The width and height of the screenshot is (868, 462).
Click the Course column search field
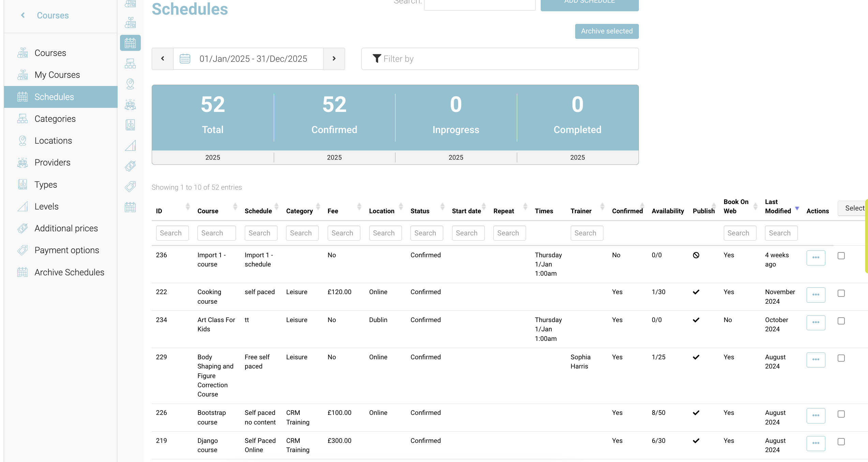pos(216,233)
